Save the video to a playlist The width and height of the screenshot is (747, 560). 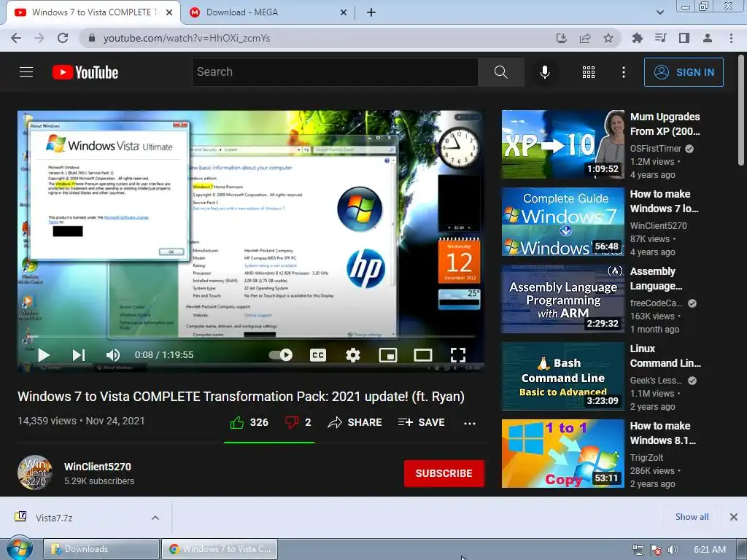tap(421, 422)
